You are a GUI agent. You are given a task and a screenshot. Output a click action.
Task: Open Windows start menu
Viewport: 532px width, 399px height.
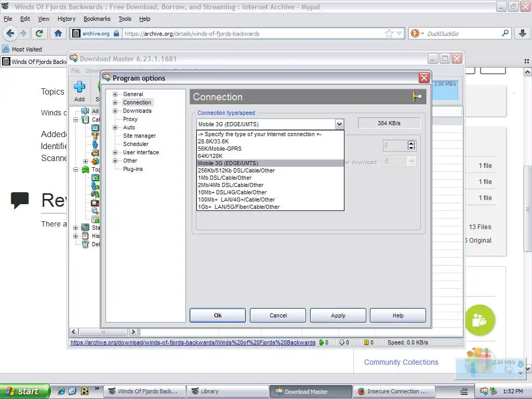[x=25, y=391]
